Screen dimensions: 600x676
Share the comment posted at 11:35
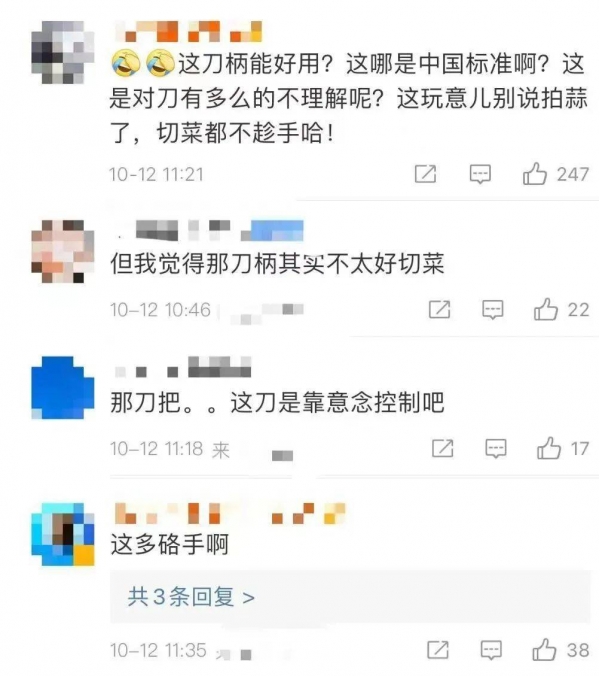pos(438,650)
